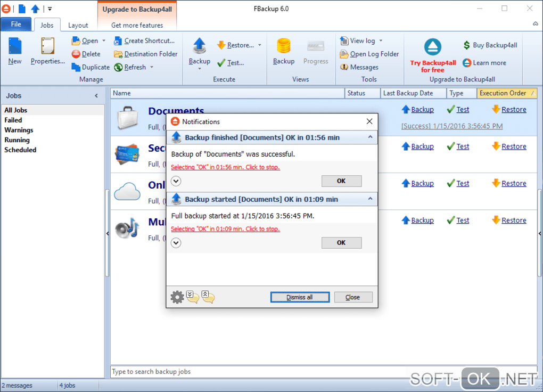Image resolution: width=543 pixels, height=392 pixels.
Task: Click the Open job button
Action: [x=85, y=41]
